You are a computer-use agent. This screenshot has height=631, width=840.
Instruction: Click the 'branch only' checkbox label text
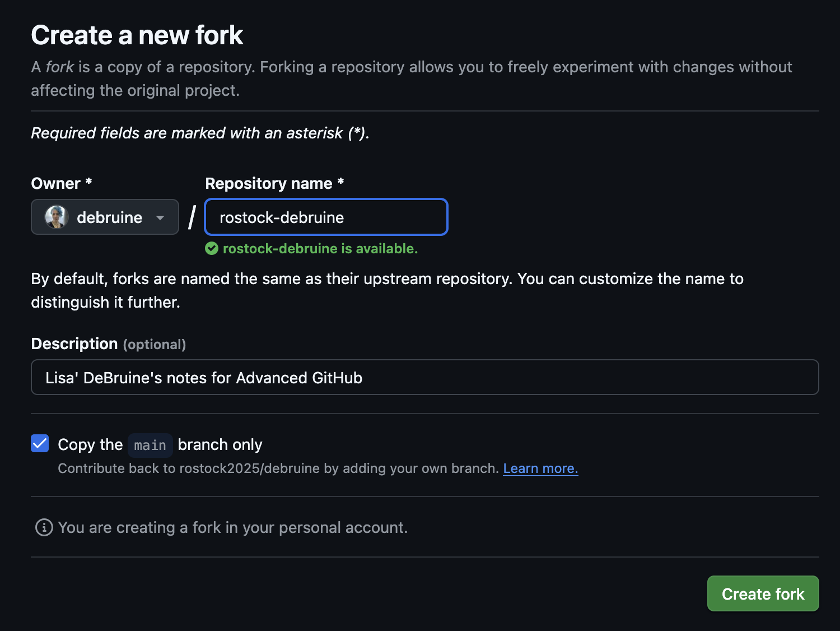pyautogui.click(x=220, y=444)
